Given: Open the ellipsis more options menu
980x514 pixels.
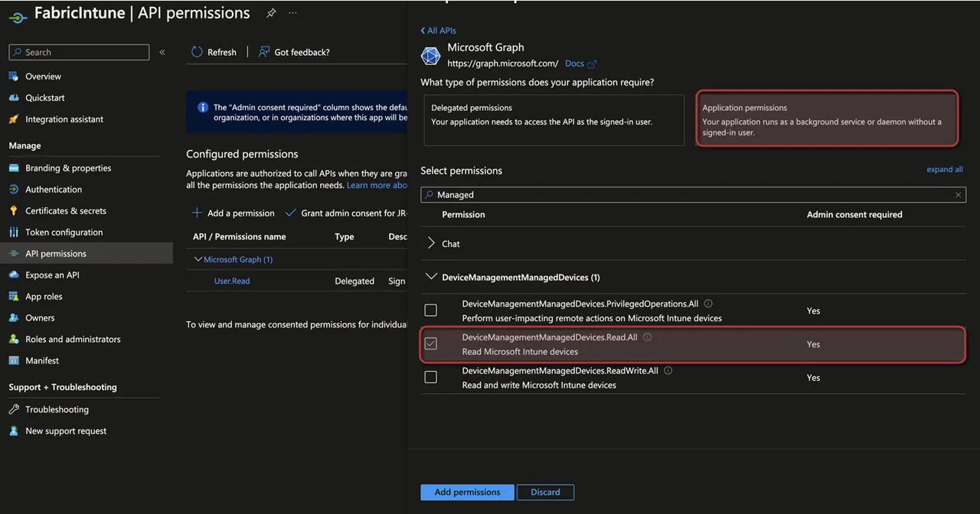Looking at the screenshot, I should click(292, 13).
